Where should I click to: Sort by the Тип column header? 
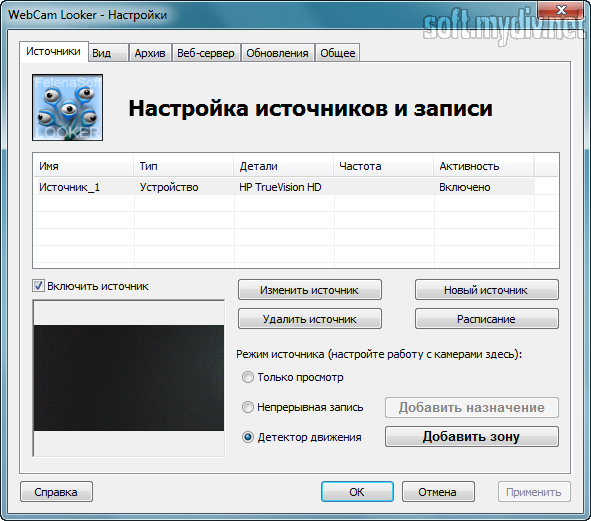[x=184, y=166]
